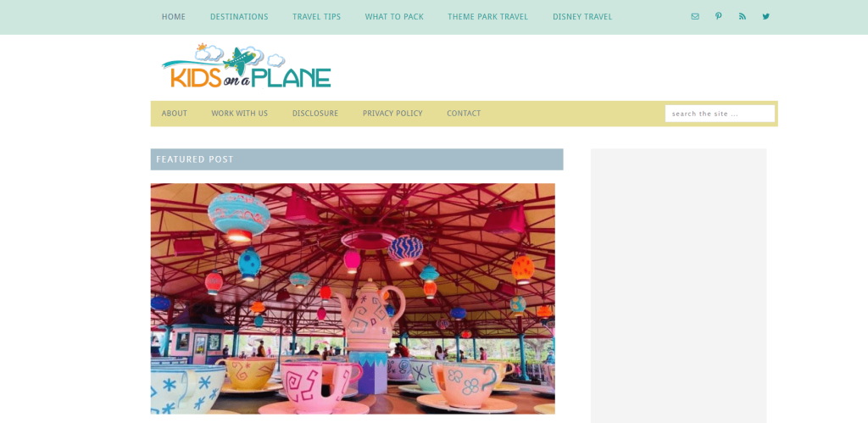Select Travel Tips in top navigation
This screenshot has height=423, width=868.
[317, 17]
